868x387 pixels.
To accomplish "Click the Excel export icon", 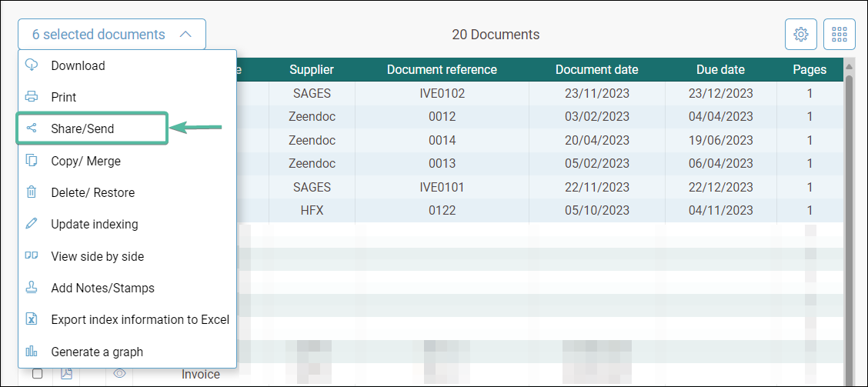I will click(x=32, y=319).
